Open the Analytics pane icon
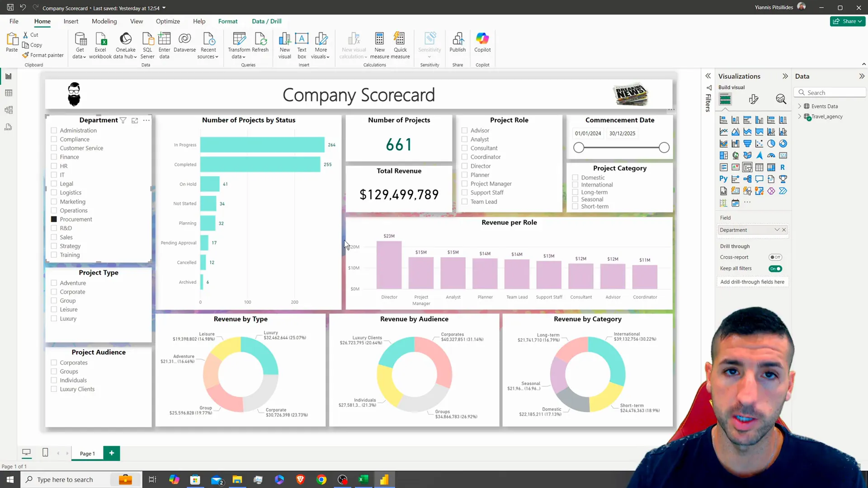The image size is (868, 488). point(781,99)
